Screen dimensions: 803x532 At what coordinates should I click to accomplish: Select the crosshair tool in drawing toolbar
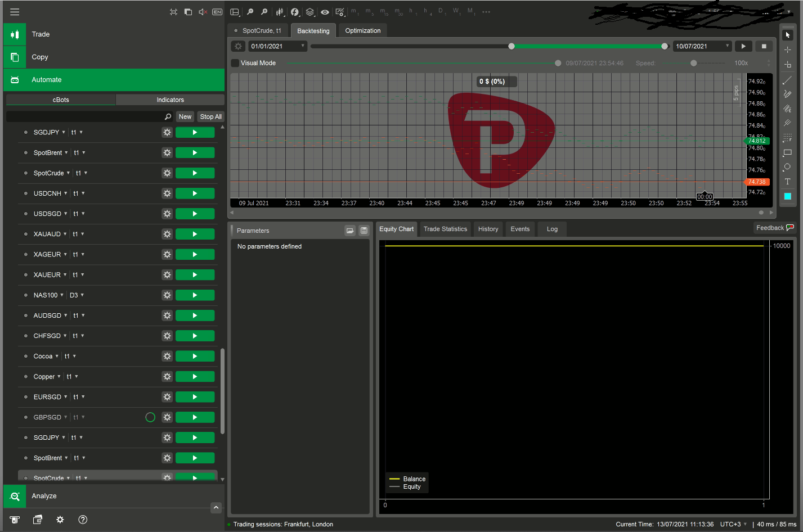pyautogui.click(x=787, y=50)
